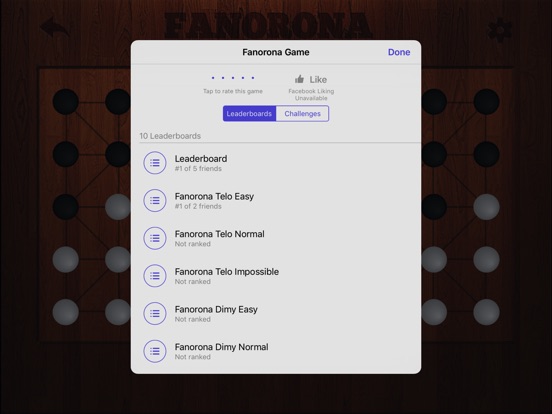
Task: Close the Game Center dialog with Done
Action: [399, 52]
